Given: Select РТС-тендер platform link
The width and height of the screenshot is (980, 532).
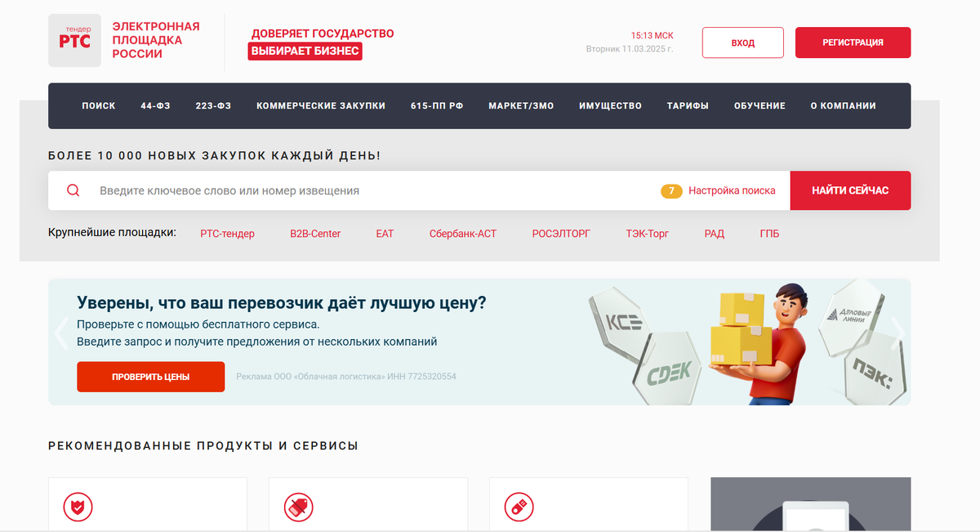Looking at the screenshot, I should pos(227,234).
